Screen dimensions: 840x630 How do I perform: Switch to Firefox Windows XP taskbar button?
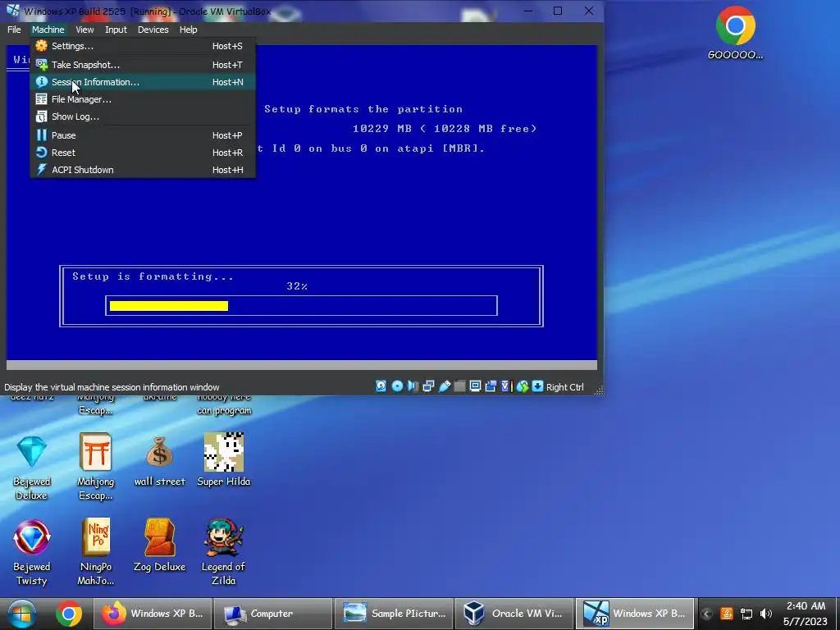[152, 614]
